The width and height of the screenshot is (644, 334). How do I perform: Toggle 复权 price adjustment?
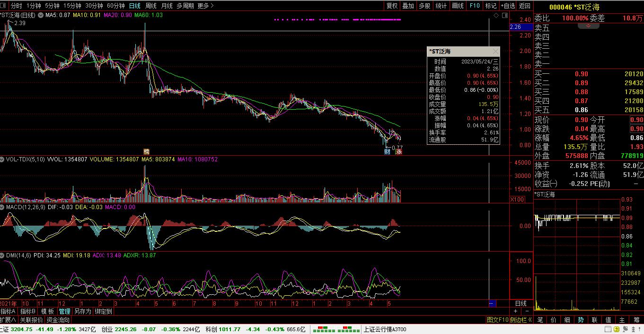(392, 6)
